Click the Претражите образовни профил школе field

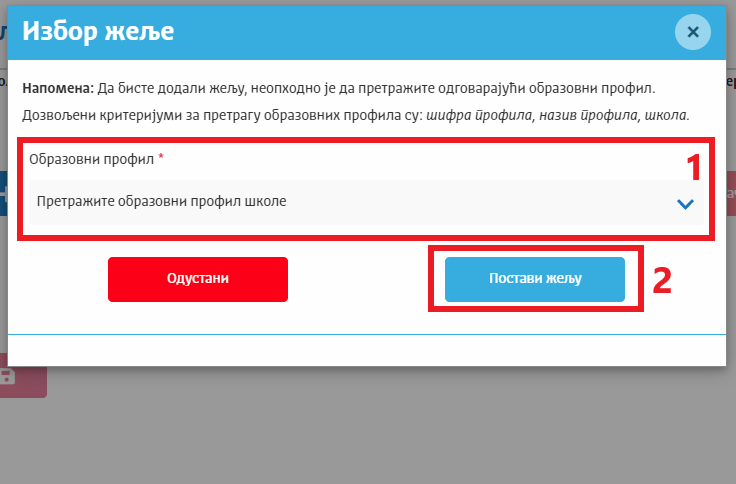[340, 202]
